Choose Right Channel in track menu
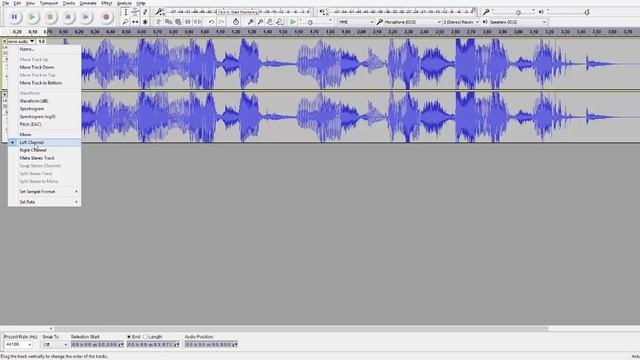Screen dimensions: 640x360 point(44,150)
